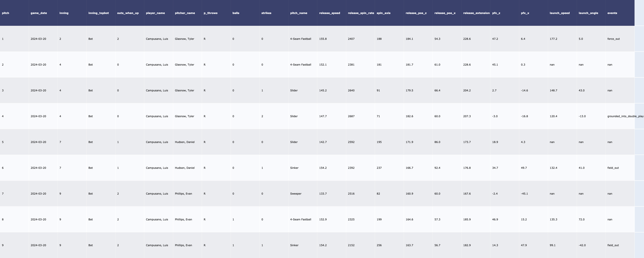Click Hudson, Daniel in row 5

(x=184, y=142)
